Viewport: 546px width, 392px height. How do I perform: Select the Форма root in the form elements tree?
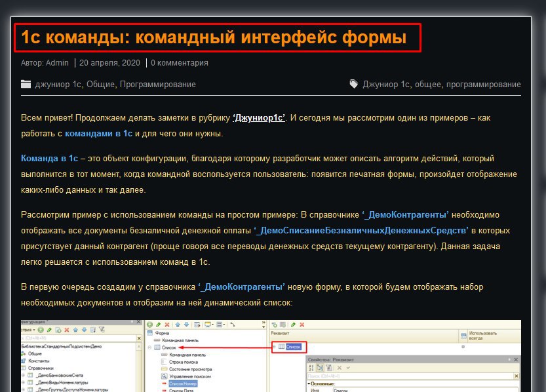(163, 333)
